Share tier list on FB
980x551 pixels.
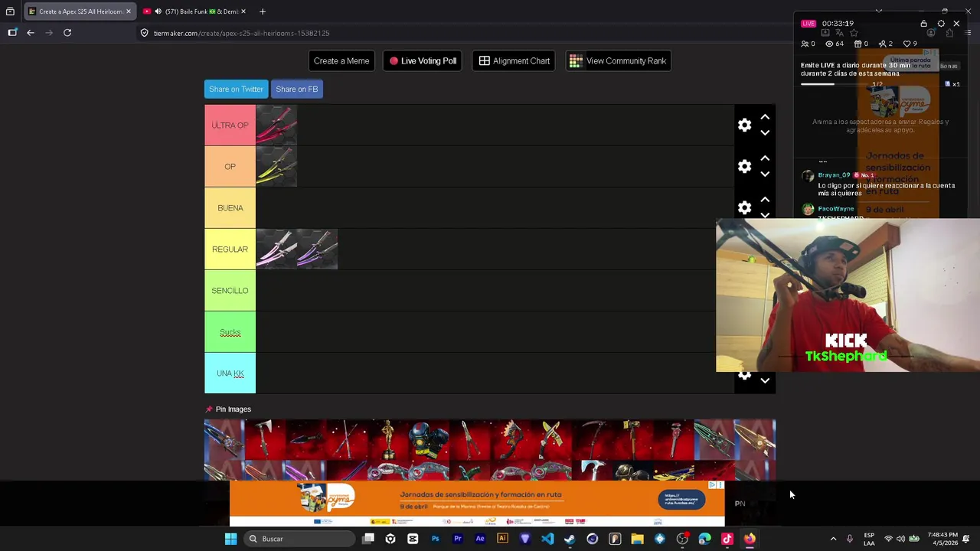(297, 90)
